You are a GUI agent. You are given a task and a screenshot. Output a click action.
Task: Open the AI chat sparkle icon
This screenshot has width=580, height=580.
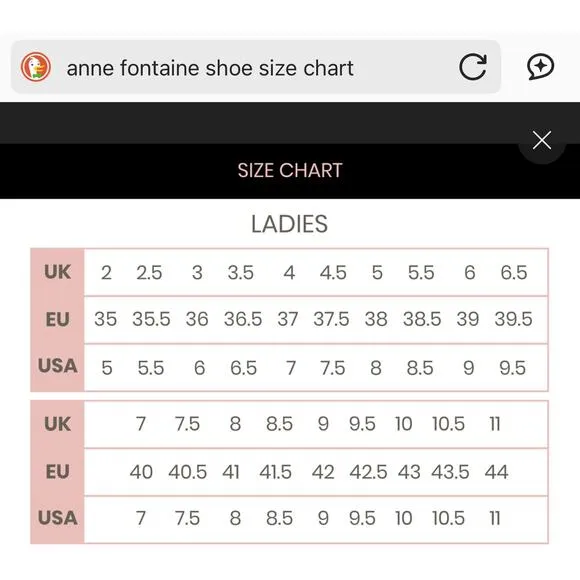click(540, 67)
